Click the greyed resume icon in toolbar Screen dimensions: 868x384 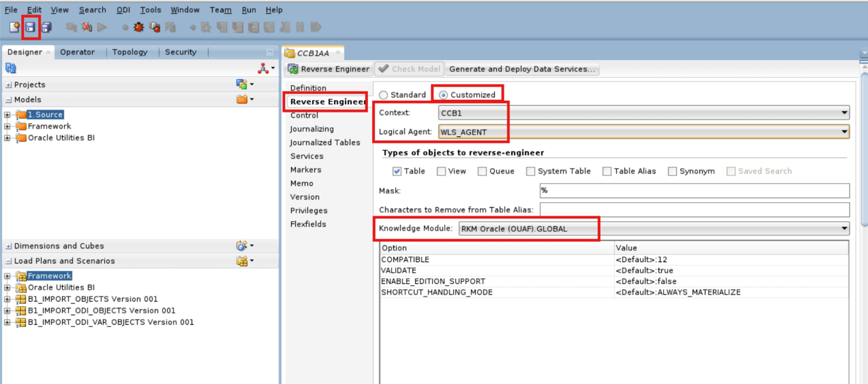[316, 27]
